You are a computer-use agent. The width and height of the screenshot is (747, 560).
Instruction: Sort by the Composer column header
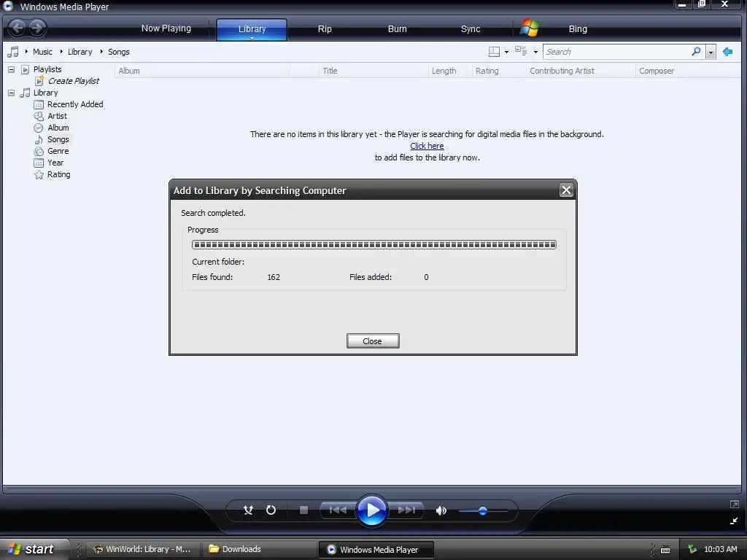tap(687, 71)
